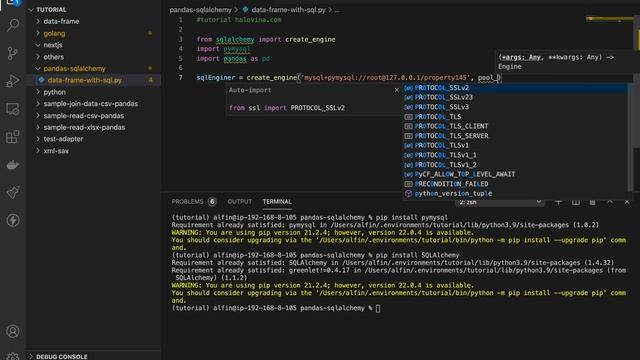Image resolution: width=640 pixels, height=360 pixels.
Task: Open the Testing view in activity bar
Action: coord(13,192)
